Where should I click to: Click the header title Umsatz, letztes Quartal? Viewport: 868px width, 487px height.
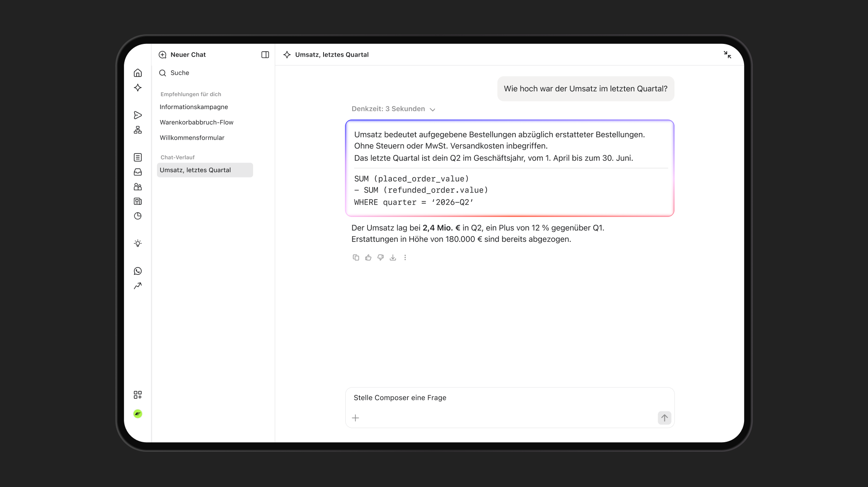pos(332,55)
